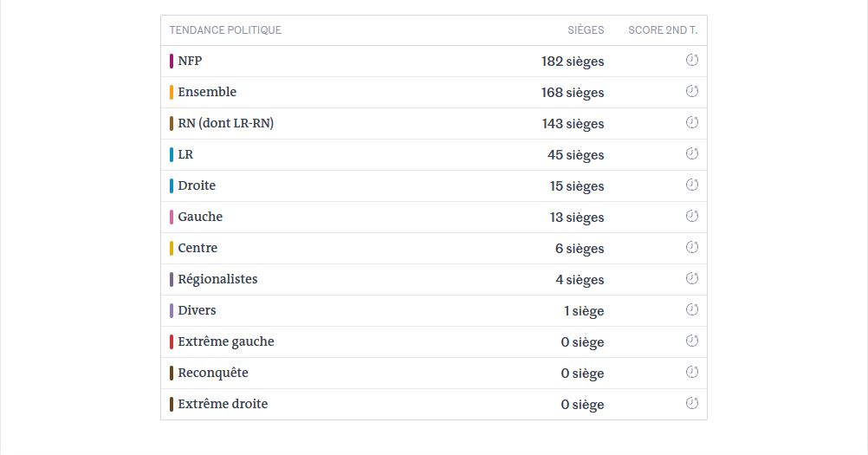
Task: Click the clock icon in the Régionalistes row
Action: tap(691, 279)
